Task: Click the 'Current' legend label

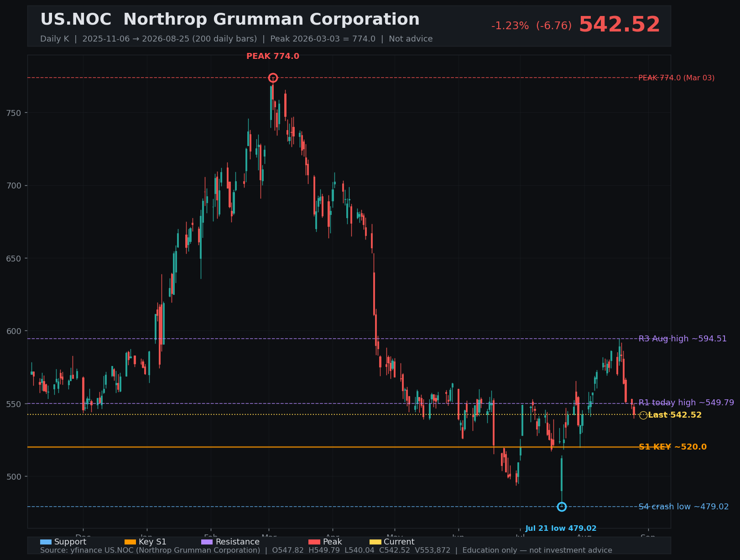Action: 399,542
